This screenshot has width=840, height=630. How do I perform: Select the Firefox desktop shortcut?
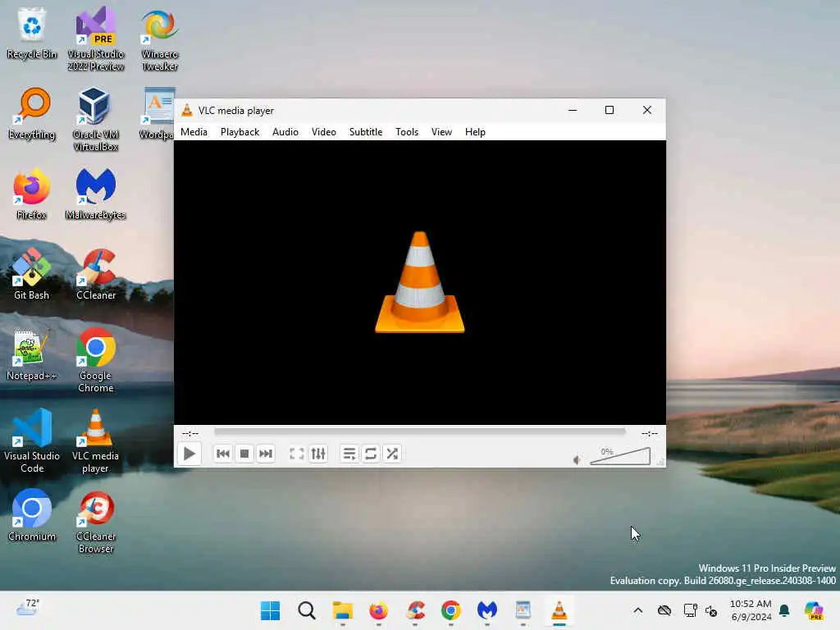(x=32, y=194)
